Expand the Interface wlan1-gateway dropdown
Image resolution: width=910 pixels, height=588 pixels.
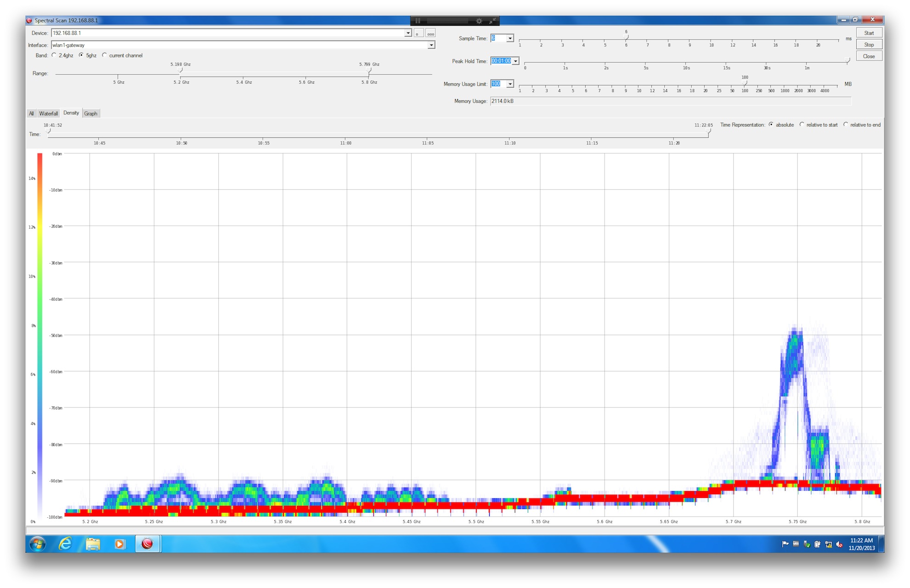click(431, 45)
